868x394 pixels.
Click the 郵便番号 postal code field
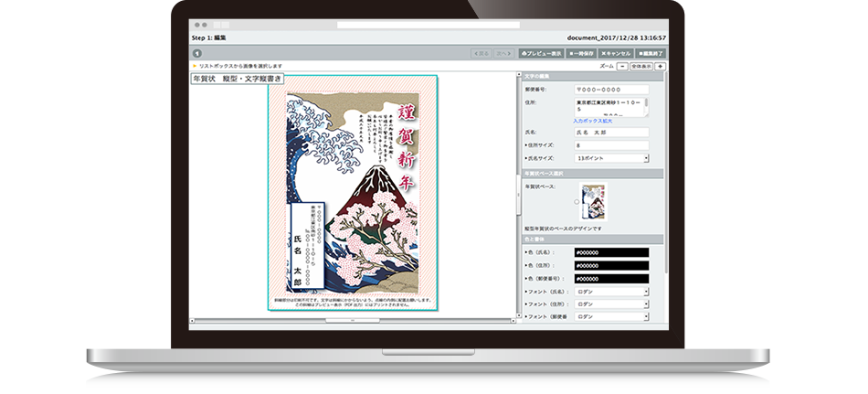[x=611, y=90]
